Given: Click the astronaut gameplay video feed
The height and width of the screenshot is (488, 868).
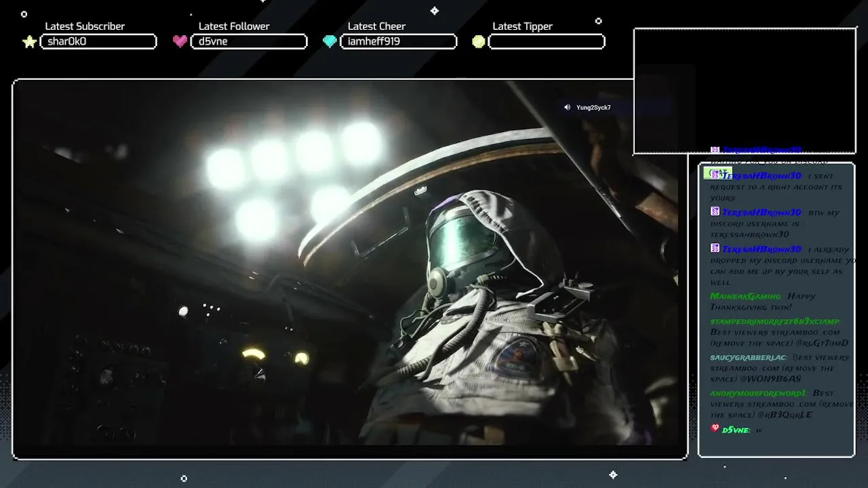Looking at the screenshot, I should 349,269.
